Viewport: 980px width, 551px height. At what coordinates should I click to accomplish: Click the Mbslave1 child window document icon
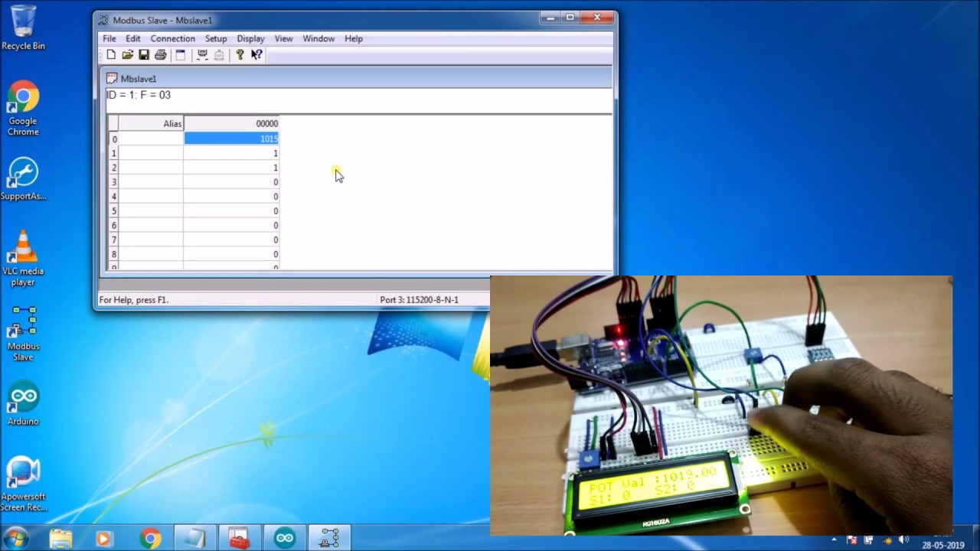click(112, 78)
